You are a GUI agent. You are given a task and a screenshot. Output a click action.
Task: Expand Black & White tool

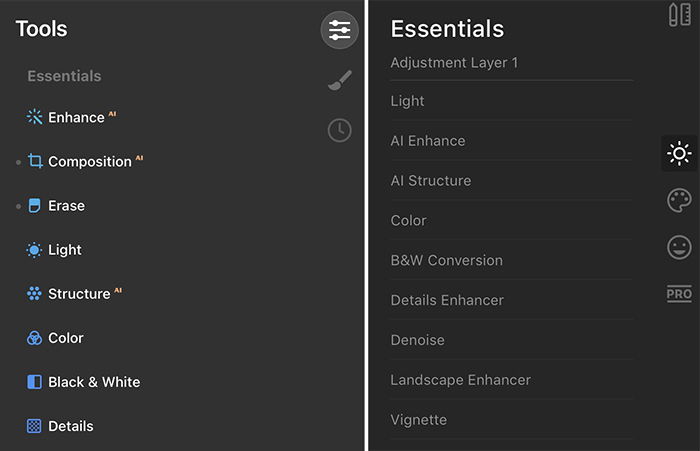[x=83, y=382]
